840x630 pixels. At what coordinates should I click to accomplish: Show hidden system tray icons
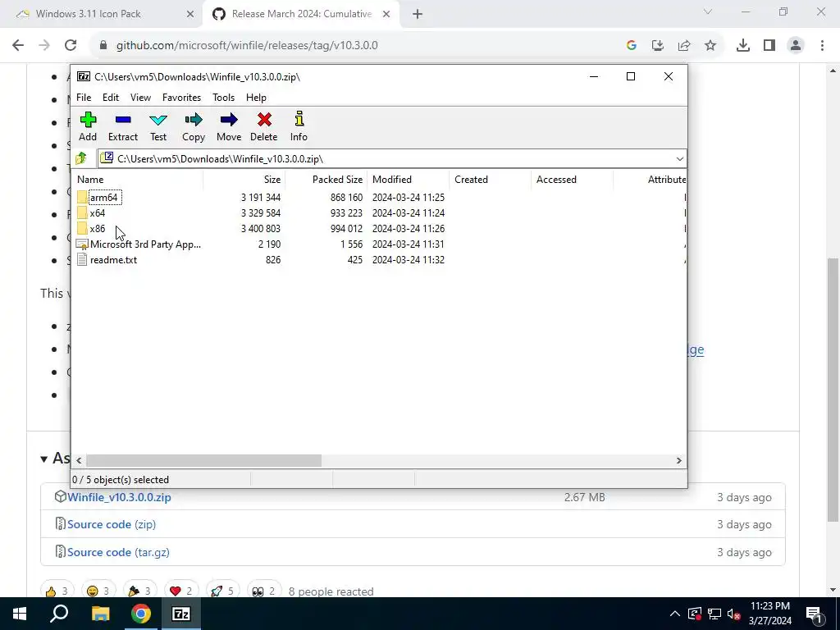675,614
